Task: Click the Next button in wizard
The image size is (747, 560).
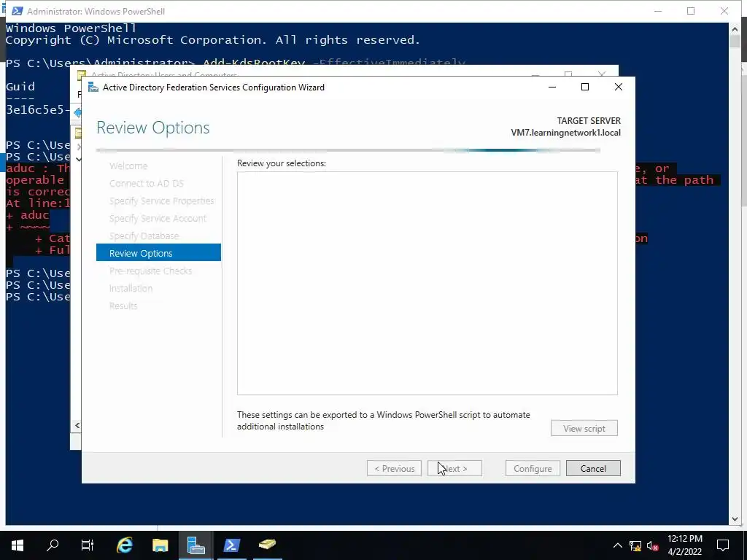Action: [x=454, y=469]
